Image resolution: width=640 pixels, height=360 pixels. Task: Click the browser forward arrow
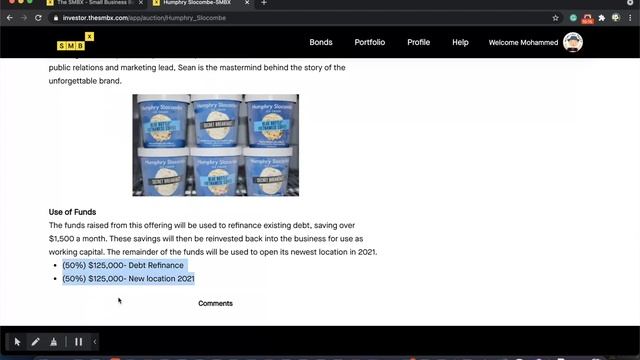[x=24, y=18]
